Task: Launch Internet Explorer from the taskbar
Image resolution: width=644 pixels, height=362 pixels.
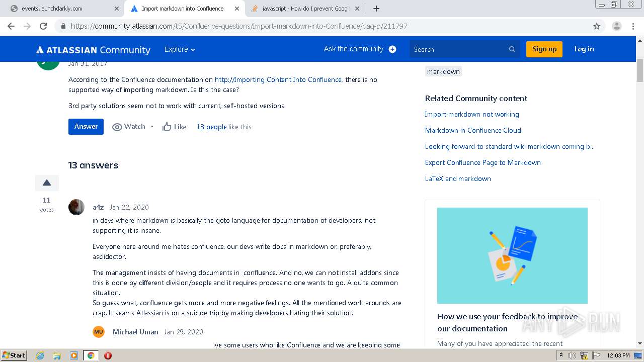Action: [41, 355]
